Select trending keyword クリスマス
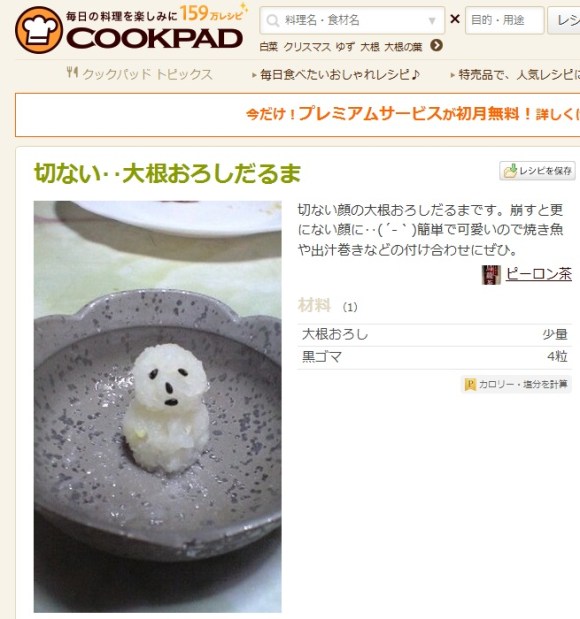 point(307,47)
